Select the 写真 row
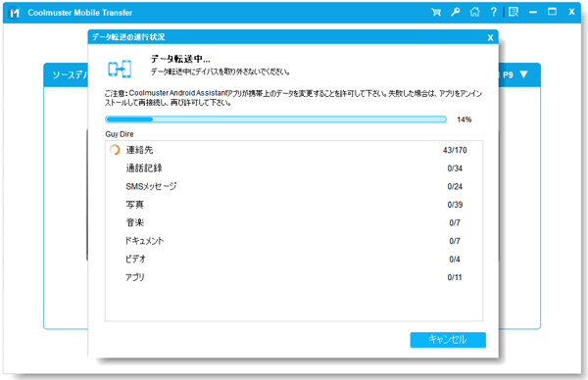 tap(294, 205)
